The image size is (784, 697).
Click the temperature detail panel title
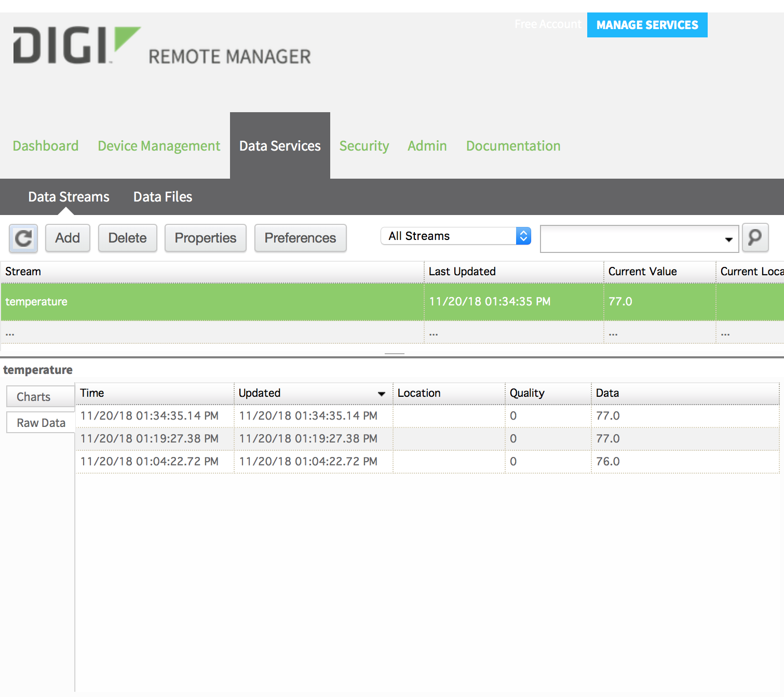(x=38, y=370)
